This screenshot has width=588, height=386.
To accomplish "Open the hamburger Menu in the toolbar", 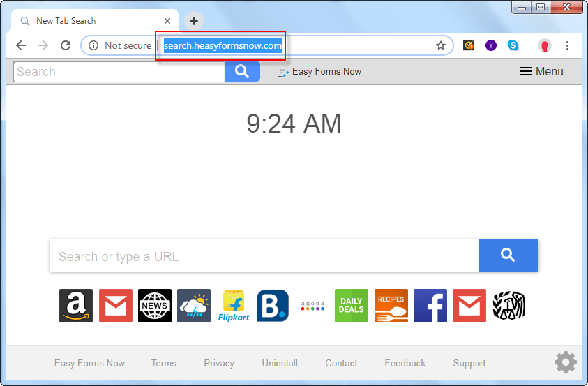I will [541, 71].
